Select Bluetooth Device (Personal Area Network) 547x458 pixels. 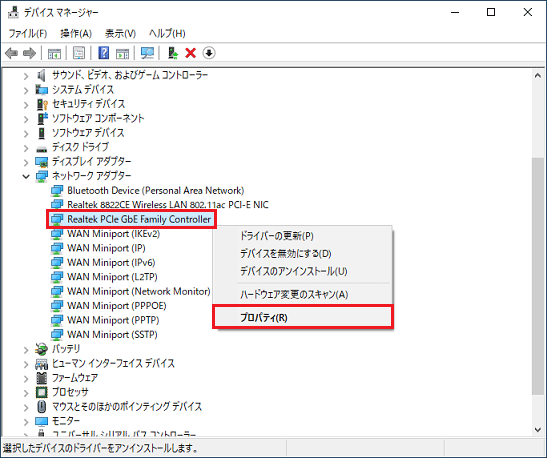click(156, 190)
